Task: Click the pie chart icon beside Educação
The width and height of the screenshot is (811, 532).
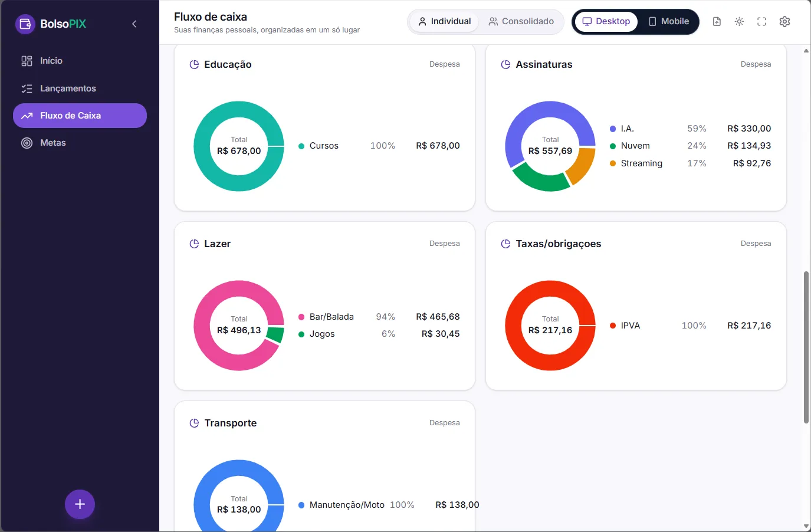Action: coord(194,64)
